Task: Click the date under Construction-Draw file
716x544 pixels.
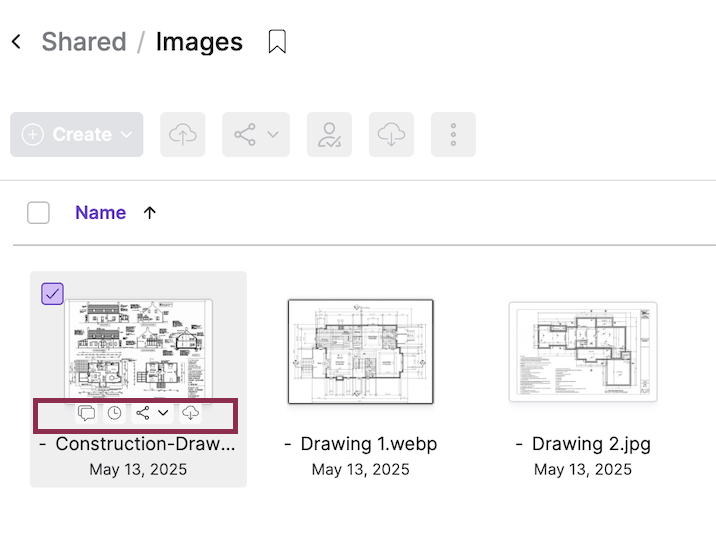Action: [x=138, y=470]
